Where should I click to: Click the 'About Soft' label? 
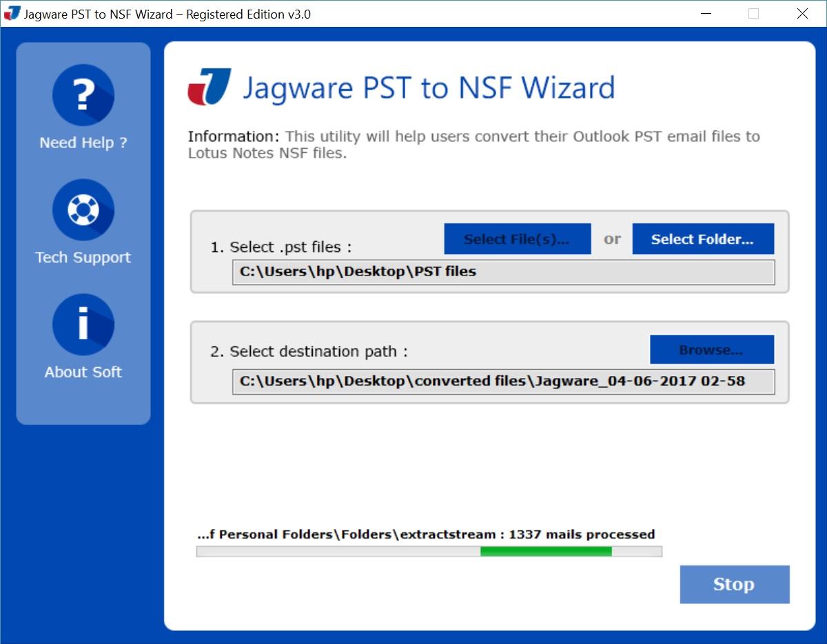pyautogui.click(x=83, y=372)
